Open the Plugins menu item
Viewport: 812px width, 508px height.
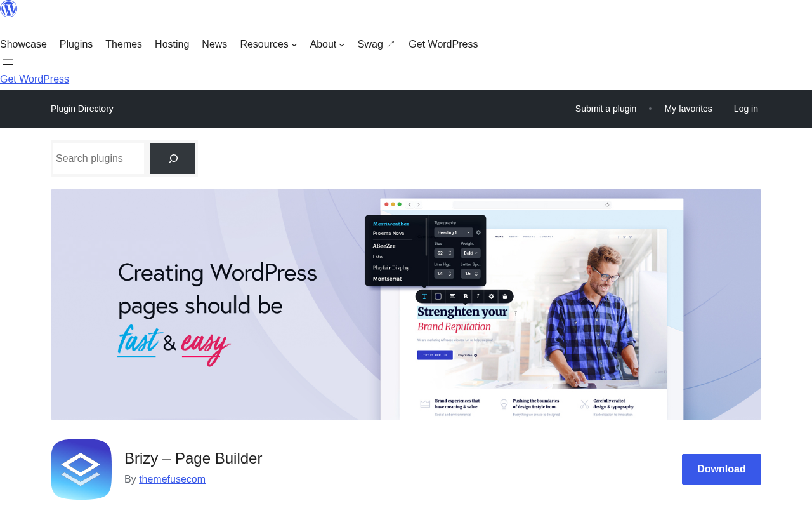tap(76, 44)
